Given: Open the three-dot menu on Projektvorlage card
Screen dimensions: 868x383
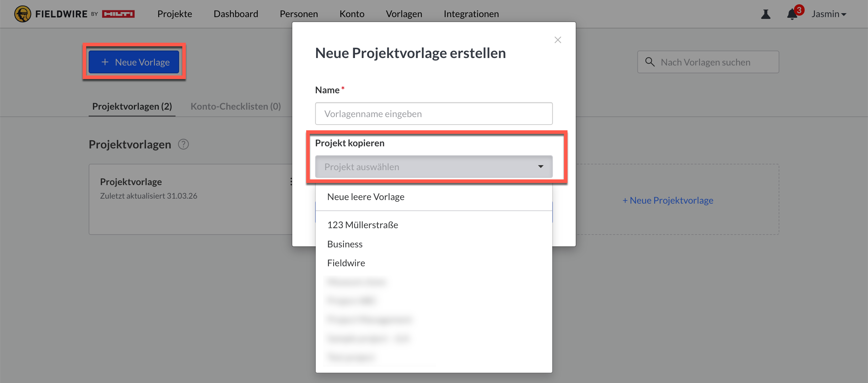Looking at the screenshot, I should point(291,182).
